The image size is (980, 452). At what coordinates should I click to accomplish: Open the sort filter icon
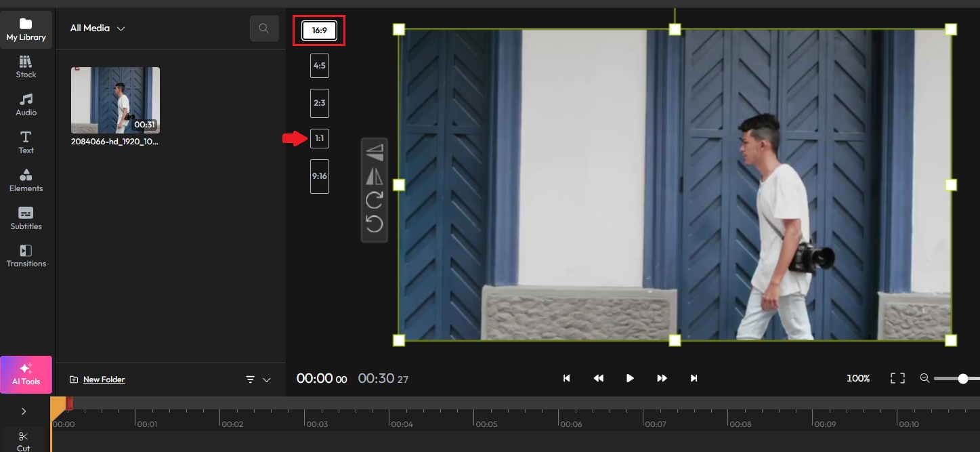[x=250, y=380]
